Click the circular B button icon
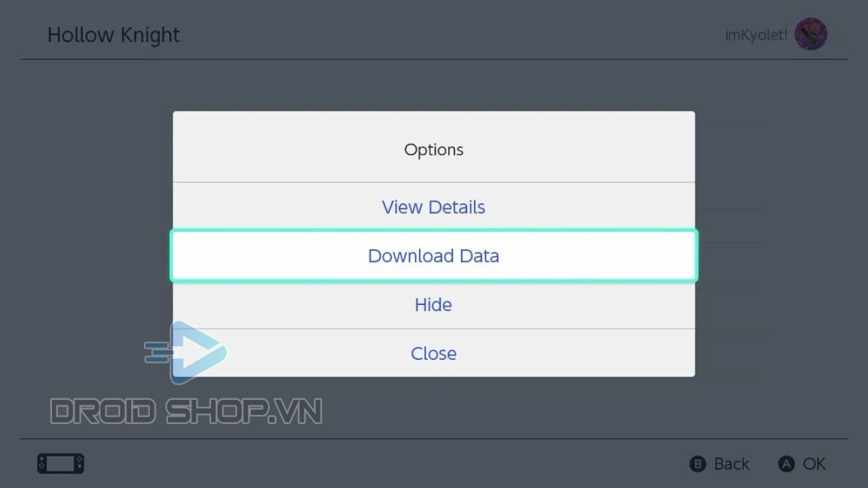 698,464
